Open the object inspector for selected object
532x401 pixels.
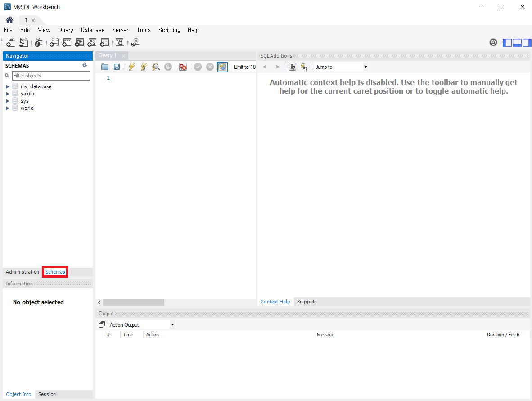[39, 42]
